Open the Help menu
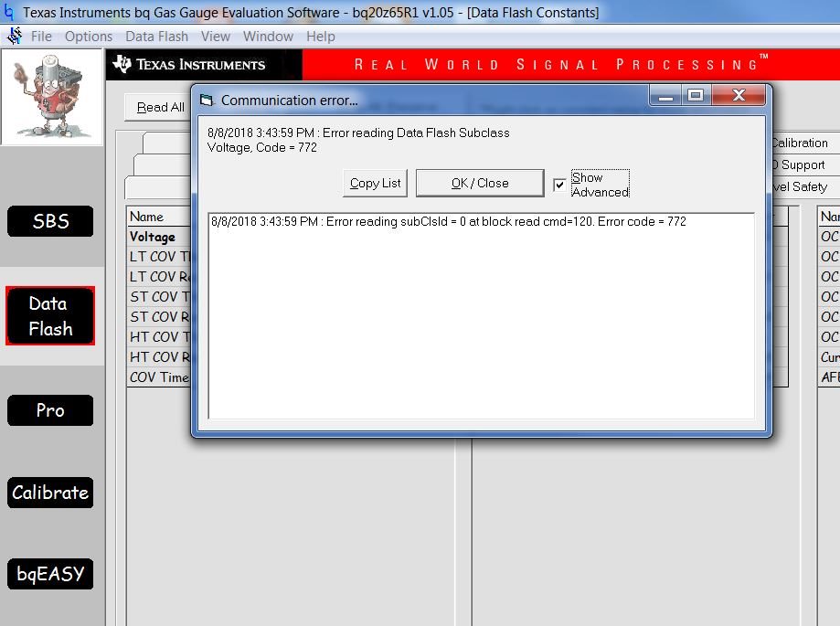Image resolution: width=840 pixels, height=626 pixels. (x=320, y=37)
